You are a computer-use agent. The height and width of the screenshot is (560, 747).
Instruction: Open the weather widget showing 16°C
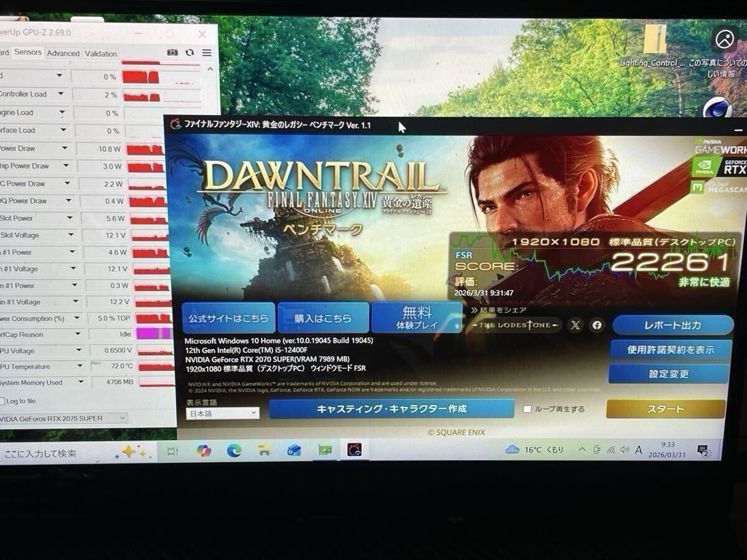pyautogui.click(x=535, y=449)
